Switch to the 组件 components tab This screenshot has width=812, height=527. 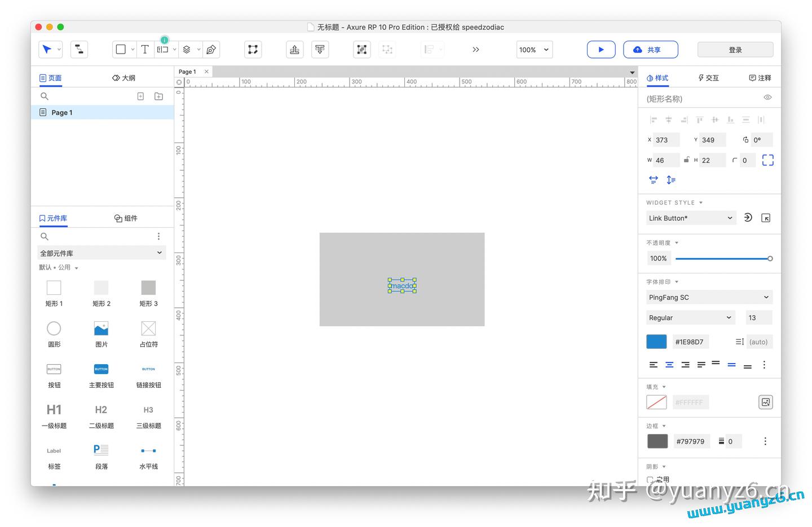pyautogui.click(x=126, y=218)
